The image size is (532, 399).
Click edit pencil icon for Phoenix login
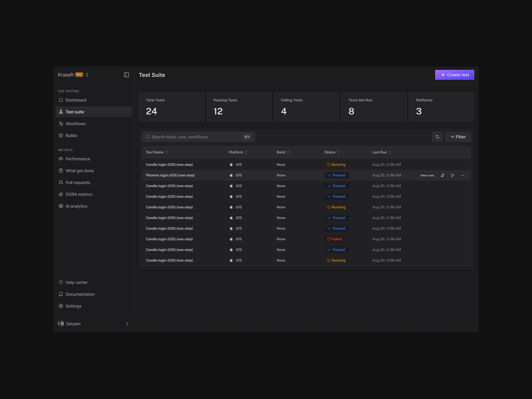tap(442, 175)
